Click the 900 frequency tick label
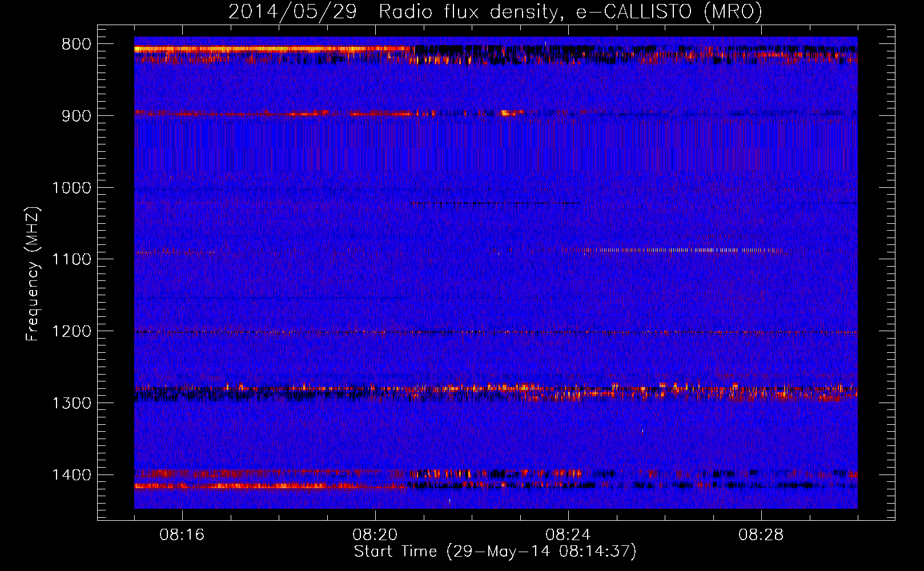The width and height of the screenshot is (924, 571). 77,116
